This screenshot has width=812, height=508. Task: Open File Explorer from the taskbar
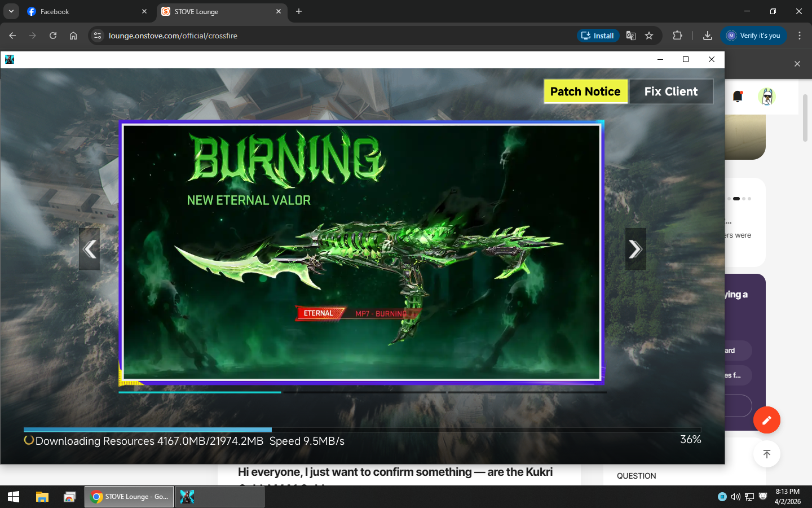42,497
